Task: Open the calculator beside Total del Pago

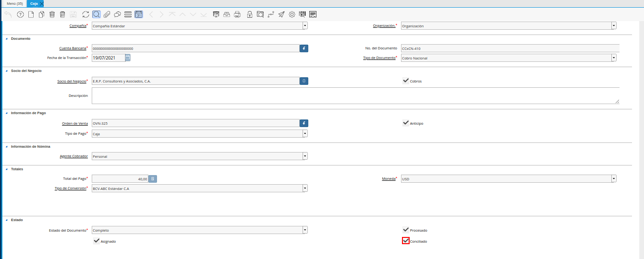Action: (x=152, y=179)
